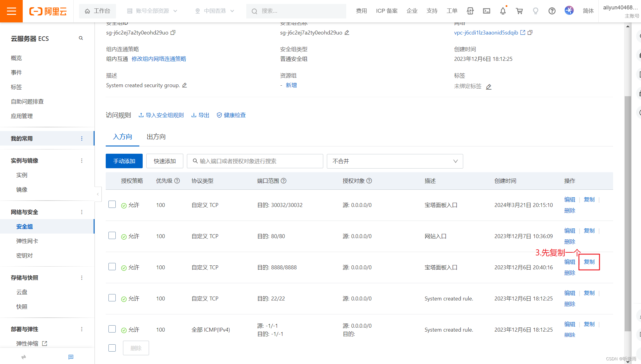
Task: Copy the port 8888/8888 rule
Action: [589, 262]
